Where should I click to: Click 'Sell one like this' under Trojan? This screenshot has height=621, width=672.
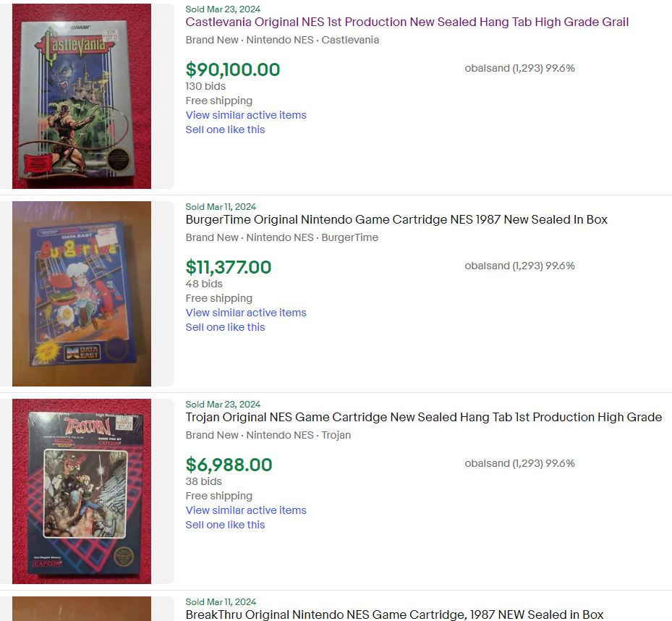pos(225,525)
